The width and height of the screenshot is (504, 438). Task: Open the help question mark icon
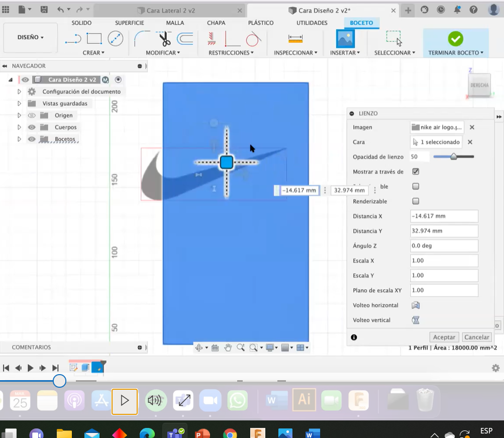[x=473, y=10]
